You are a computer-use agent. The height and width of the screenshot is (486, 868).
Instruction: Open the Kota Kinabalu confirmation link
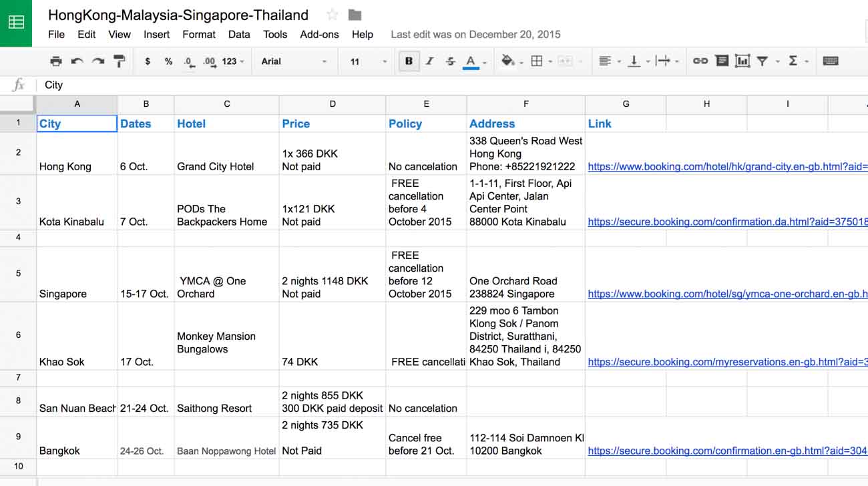point(727,222)
